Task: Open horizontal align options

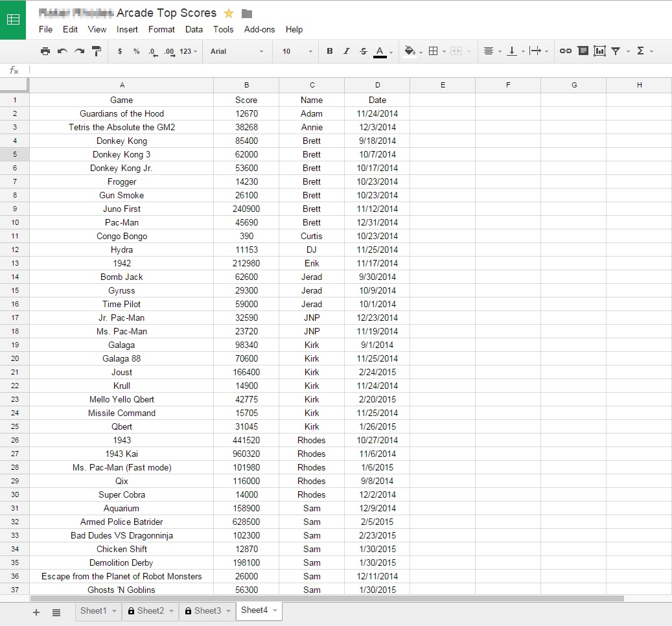Action: coord(488,51)
